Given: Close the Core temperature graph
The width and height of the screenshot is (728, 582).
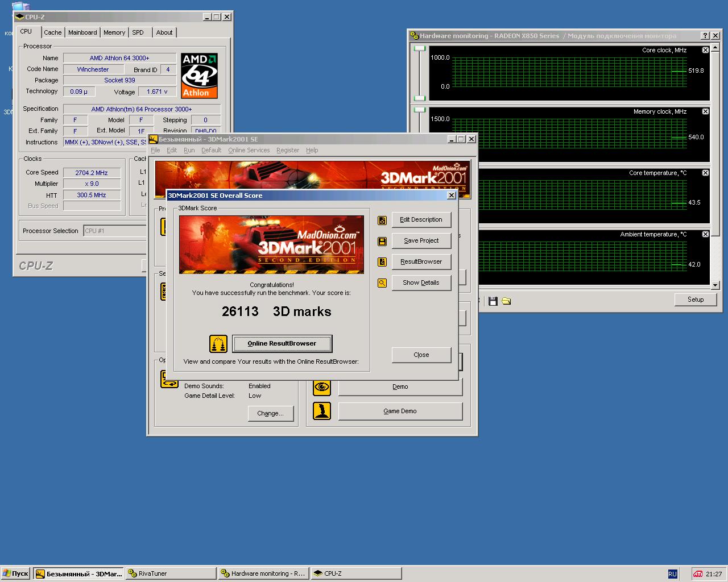Looking at the screenshot, I should [x=705, y=173].
